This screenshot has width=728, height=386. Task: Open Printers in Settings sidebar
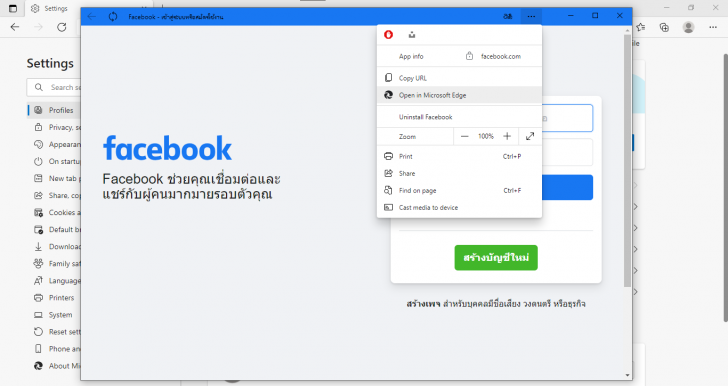coord(54,298)
